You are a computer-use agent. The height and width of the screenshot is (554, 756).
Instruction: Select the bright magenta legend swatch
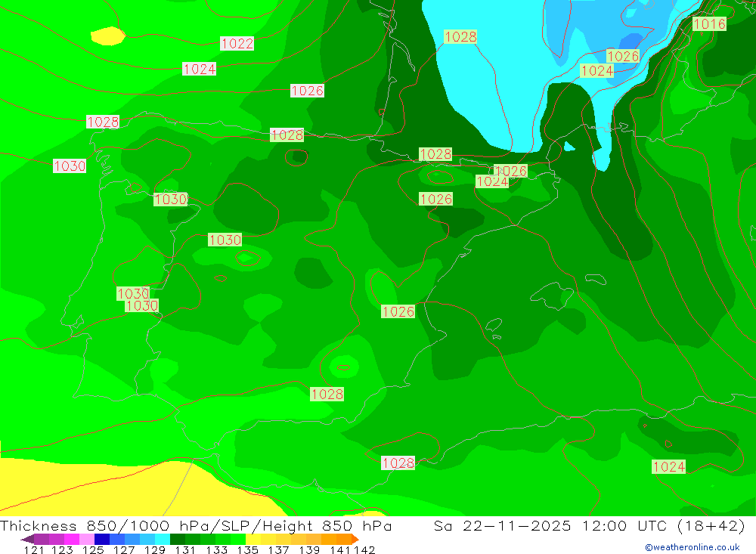click(72, 539)
